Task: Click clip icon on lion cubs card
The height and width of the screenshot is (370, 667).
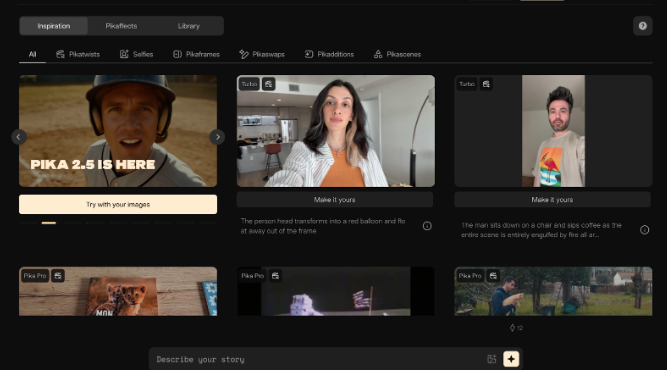Action: tap(58, 276)
